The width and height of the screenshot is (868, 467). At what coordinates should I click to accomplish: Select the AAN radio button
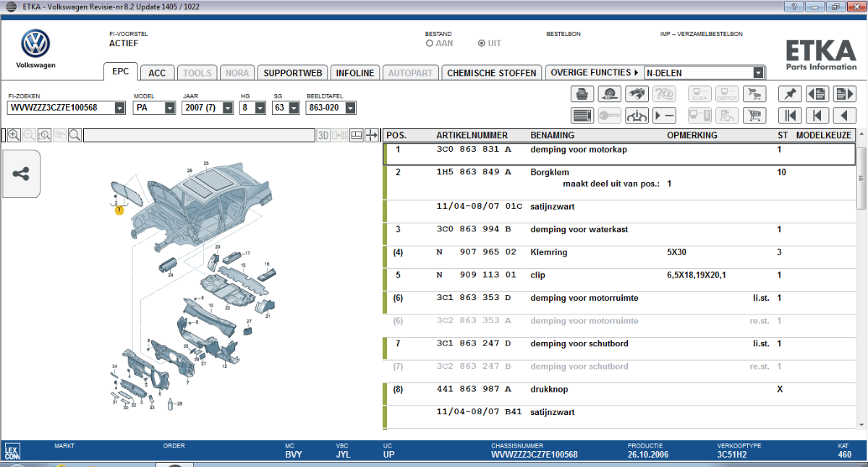coord(429,43)
